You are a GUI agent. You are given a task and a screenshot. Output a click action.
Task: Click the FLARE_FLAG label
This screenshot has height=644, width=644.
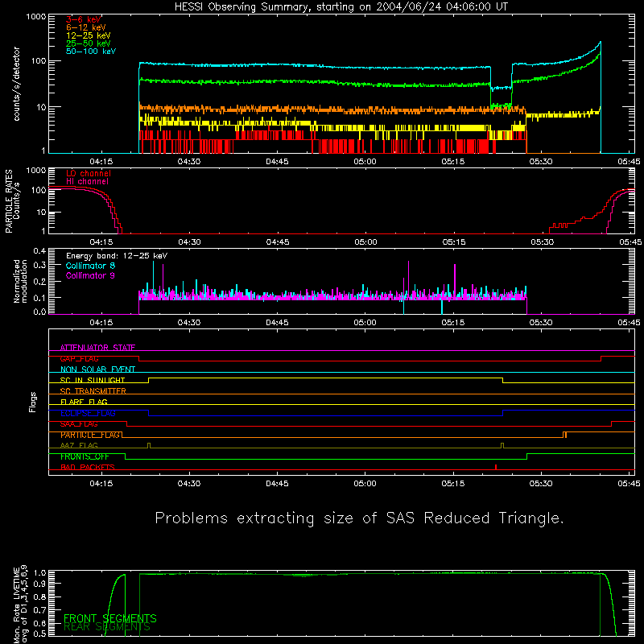[x=84, y=402]
